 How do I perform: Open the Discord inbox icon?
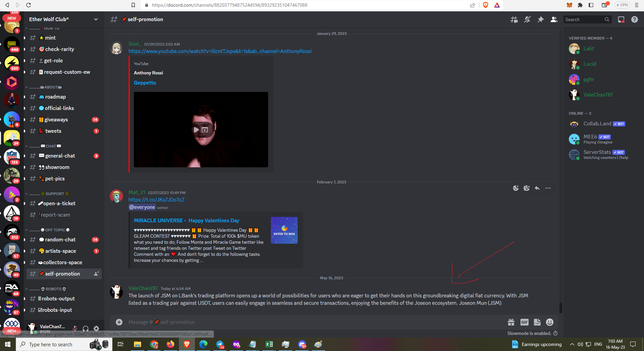pyautogui.click(x=621, y=19)
